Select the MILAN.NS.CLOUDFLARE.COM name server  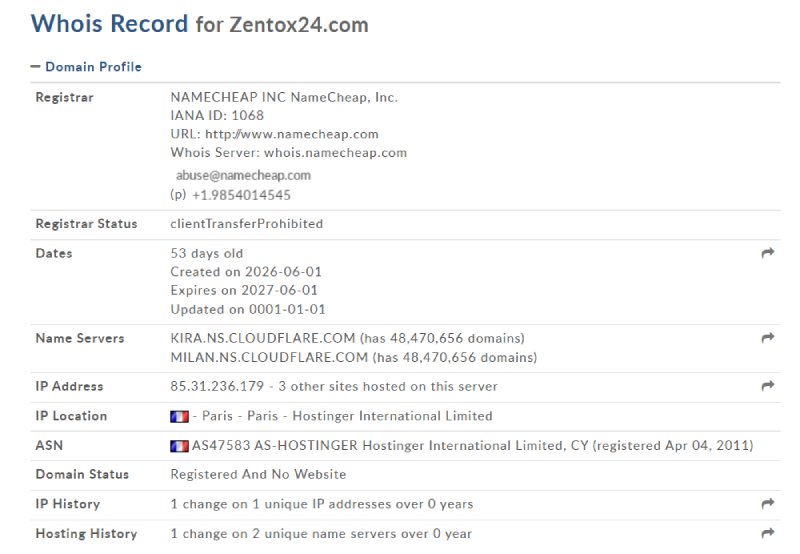[x=269, y=357]
